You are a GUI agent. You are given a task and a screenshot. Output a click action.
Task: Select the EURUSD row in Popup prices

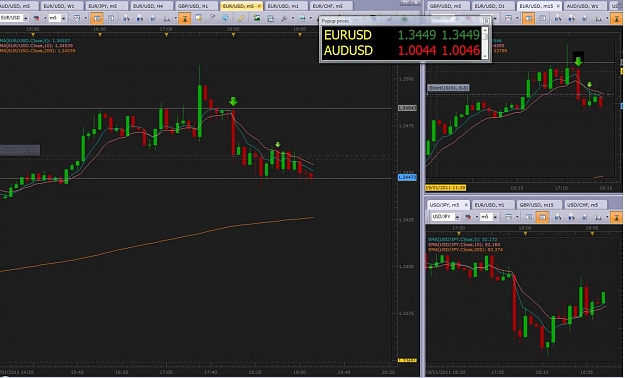click(401, 35)
